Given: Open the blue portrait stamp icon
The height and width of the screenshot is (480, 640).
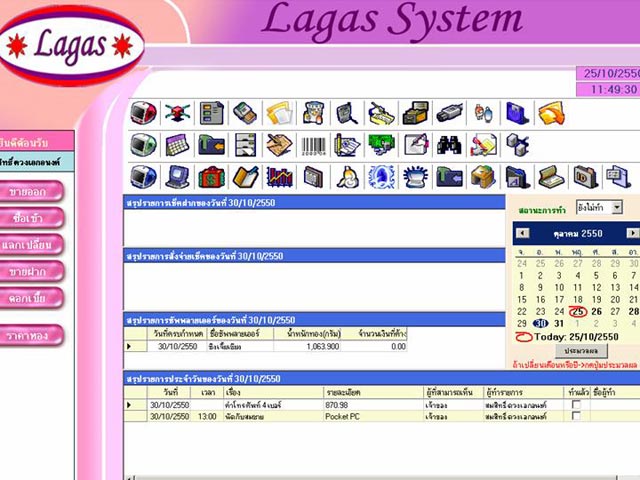Looking at the screenshot, I should (x=381, y=177).
